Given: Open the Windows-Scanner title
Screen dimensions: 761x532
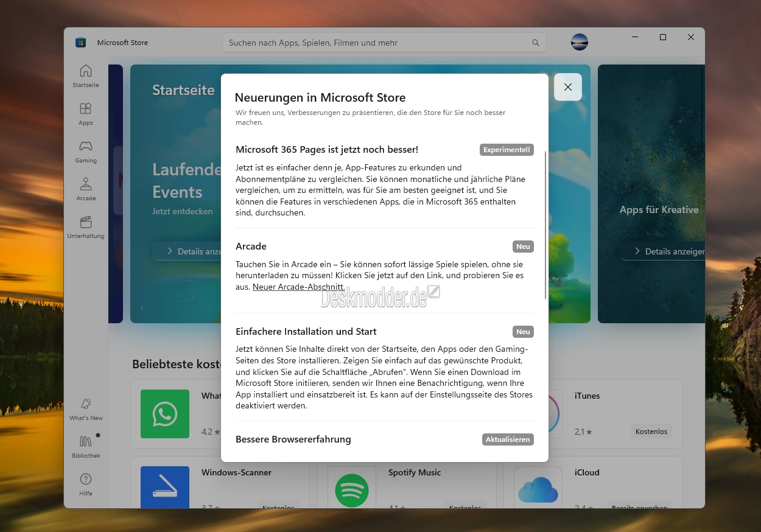Looking at the screenshot, I should pyautogui.click(x=236, y=472).
